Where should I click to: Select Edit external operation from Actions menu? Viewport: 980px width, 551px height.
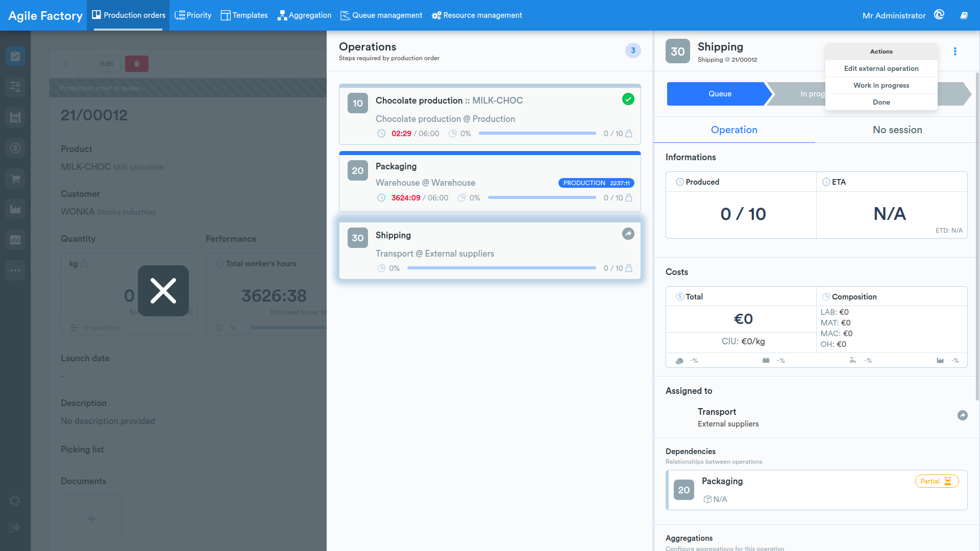point(881,68)
